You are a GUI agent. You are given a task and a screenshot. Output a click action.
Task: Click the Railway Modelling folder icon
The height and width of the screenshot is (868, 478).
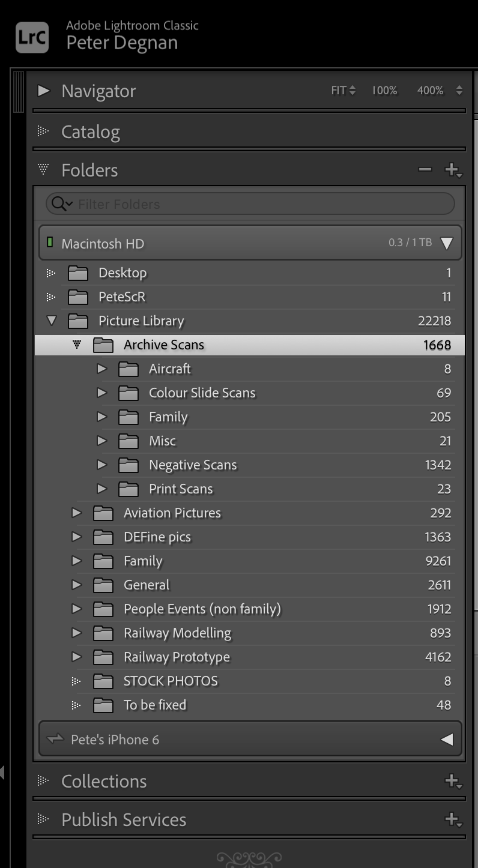(x=103, y=633)
